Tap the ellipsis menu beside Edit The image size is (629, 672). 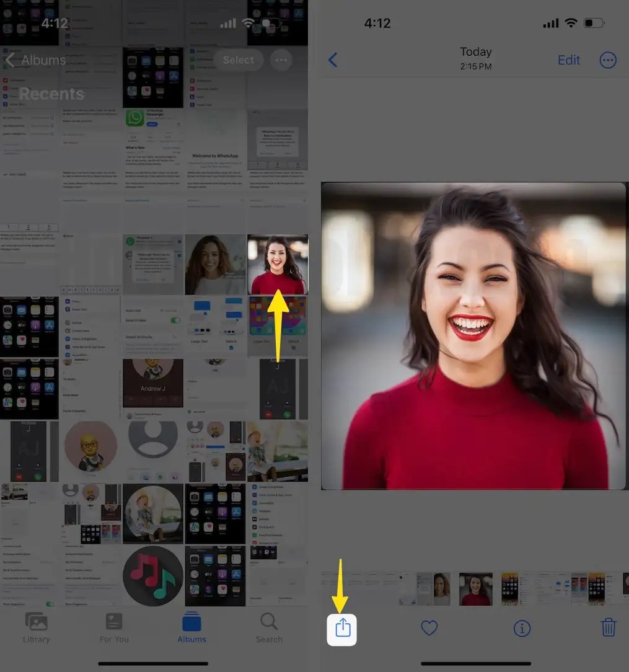point(608,60)
